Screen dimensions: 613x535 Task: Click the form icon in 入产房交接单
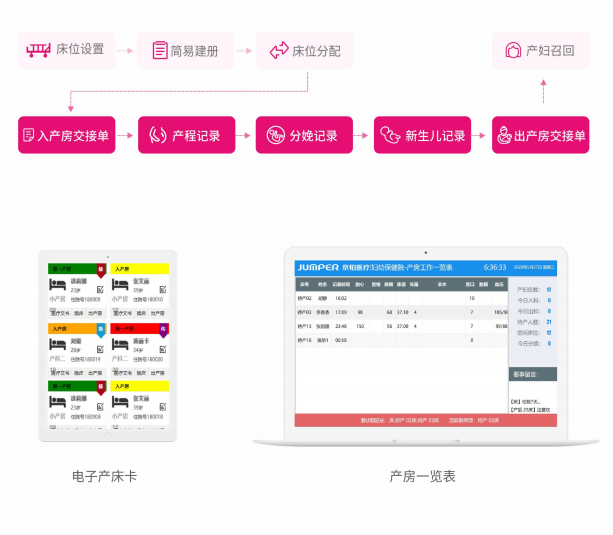click(x=28, y=135)
